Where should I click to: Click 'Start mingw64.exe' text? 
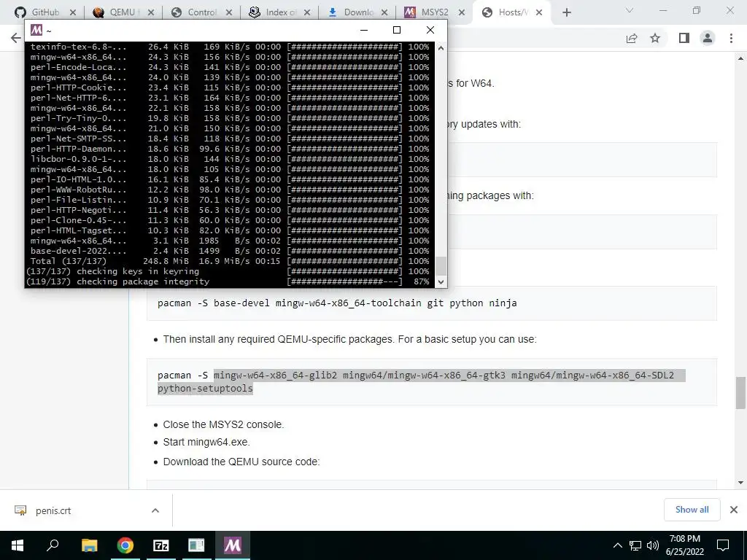coord(206,442)
